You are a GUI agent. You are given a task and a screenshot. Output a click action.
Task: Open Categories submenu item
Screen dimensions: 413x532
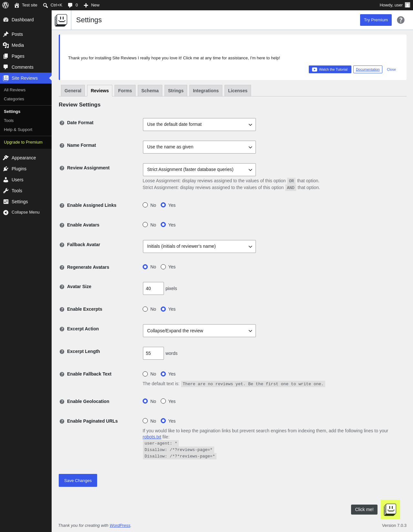tap(14, 99)
